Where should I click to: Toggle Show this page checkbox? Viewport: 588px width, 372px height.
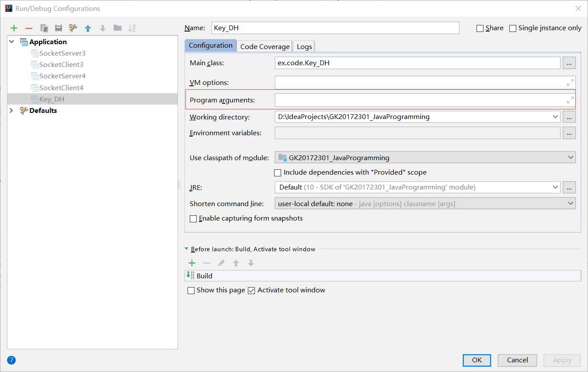point(191,290)
